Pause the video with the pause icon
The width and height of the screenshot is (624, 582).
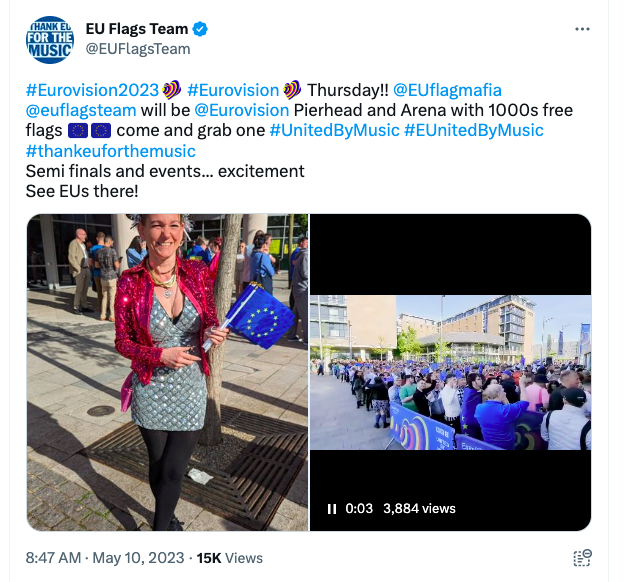(332, 509)
